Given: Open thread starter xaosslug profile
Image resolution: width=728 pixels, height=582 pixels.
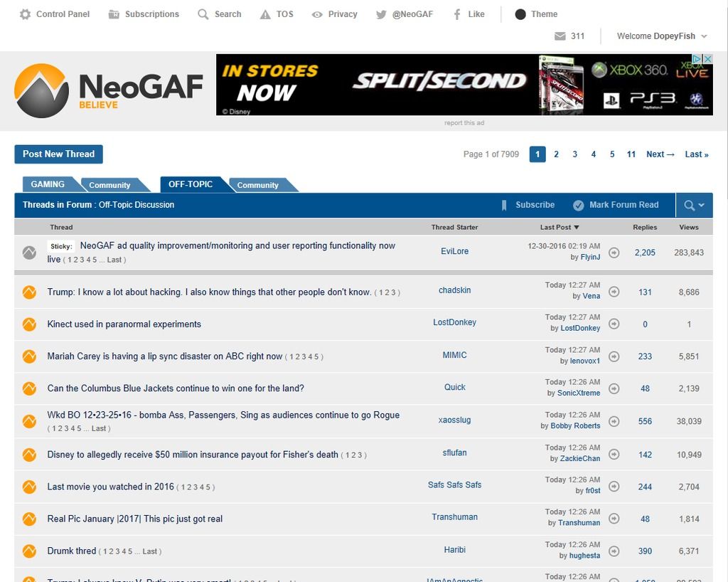Looking at the screenshot, I should [454, 420].
